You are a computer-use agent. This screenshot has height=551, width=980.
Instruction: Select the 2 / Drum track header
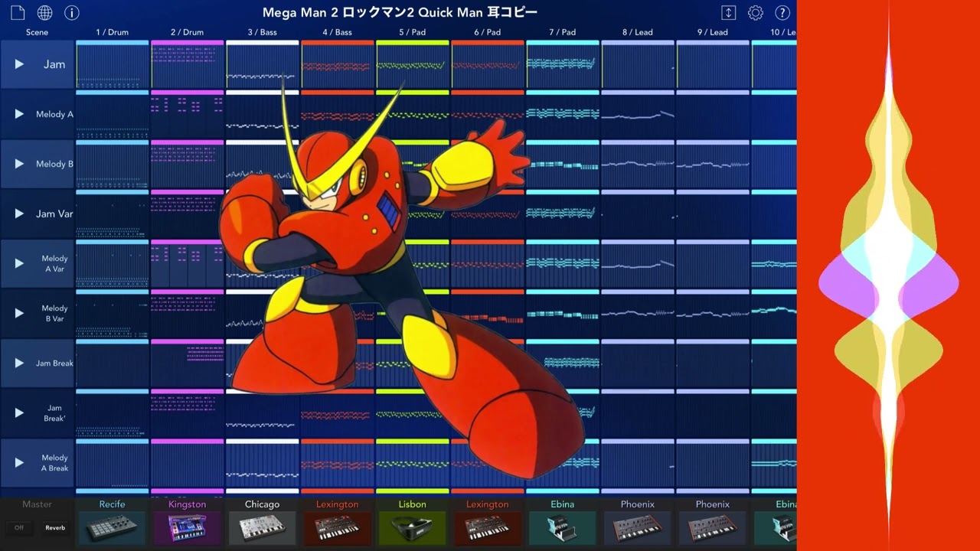click(187, 32)
